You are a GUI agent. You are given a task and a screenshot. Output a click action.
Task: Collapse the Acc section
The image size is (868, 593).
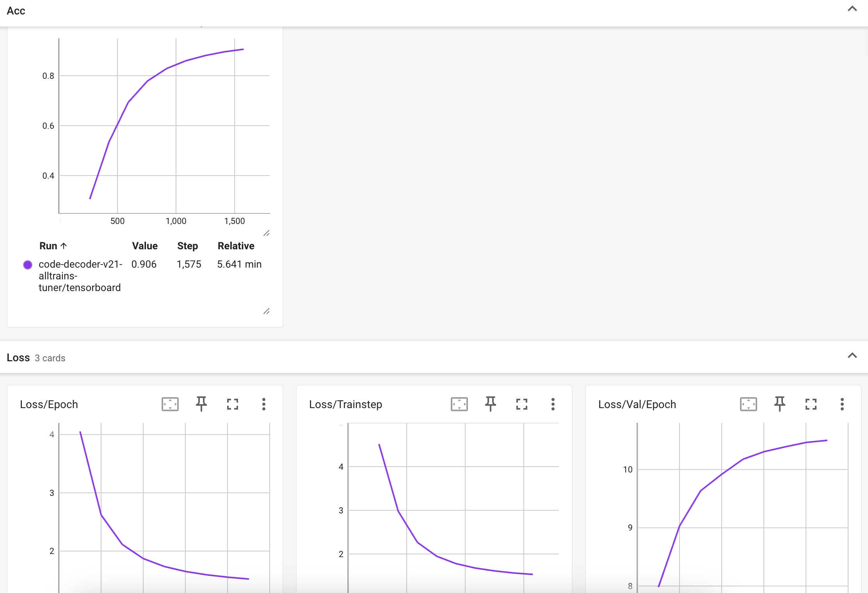pyautogui.click(x=852, y=9)
